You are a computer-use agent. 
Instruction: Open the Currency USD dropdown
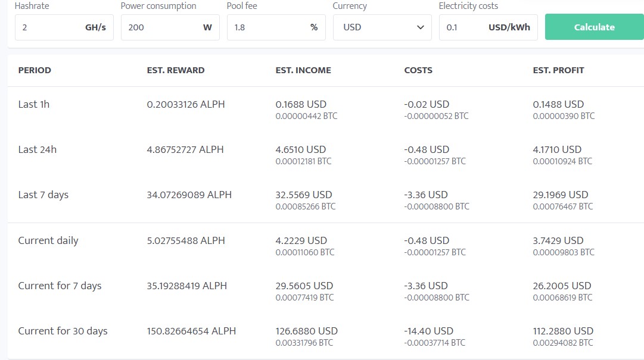click(x=382, y=27)
